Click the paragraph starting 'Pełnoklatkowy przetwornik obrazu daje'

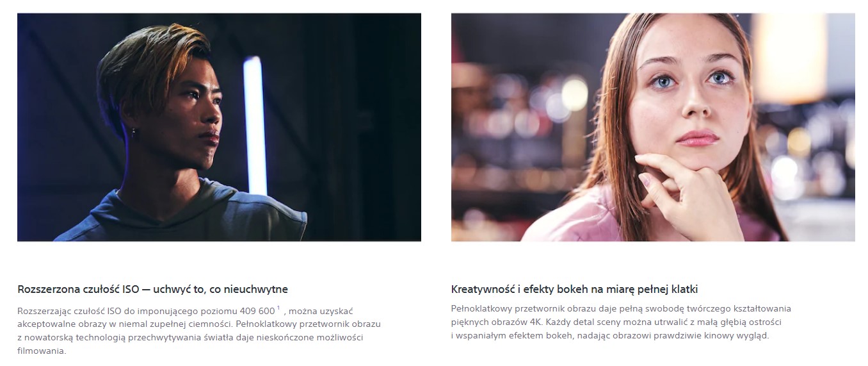pyautogui.click(x=621, y=322)
